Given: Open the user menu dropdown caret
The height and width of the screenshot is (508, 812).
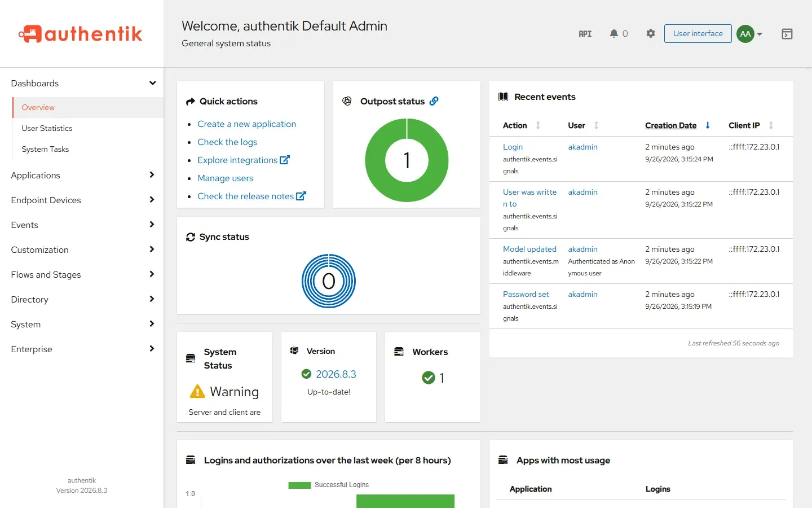Looking at the screenshot, I should [x=760, y=34].
